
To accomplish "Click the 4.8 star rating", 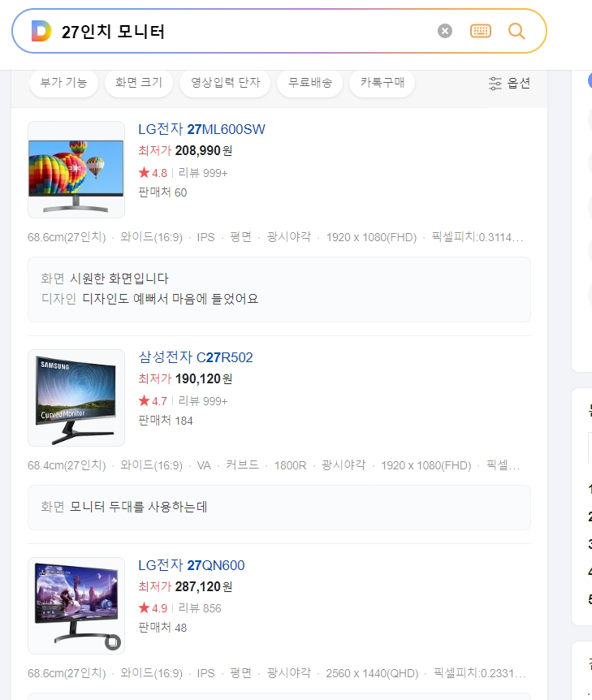I will click(153, 173).
